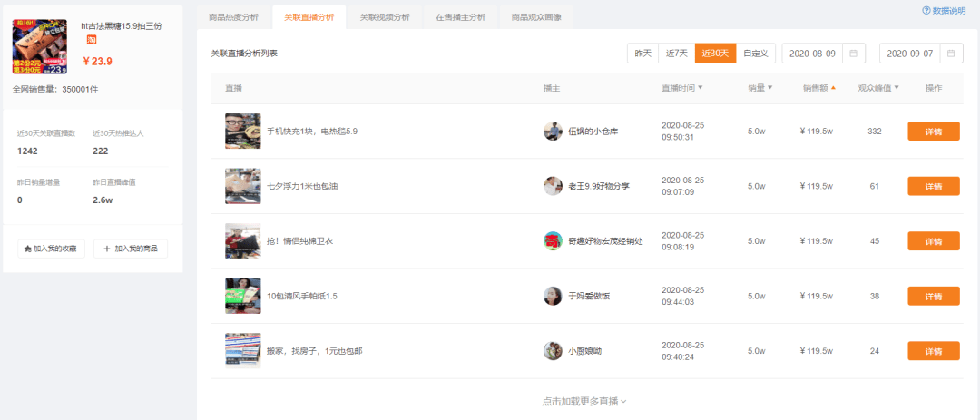Screen dimensions: 980x420
Task: Click the ht古法黑糖 product thumbnail image
Action: (40, 46)
